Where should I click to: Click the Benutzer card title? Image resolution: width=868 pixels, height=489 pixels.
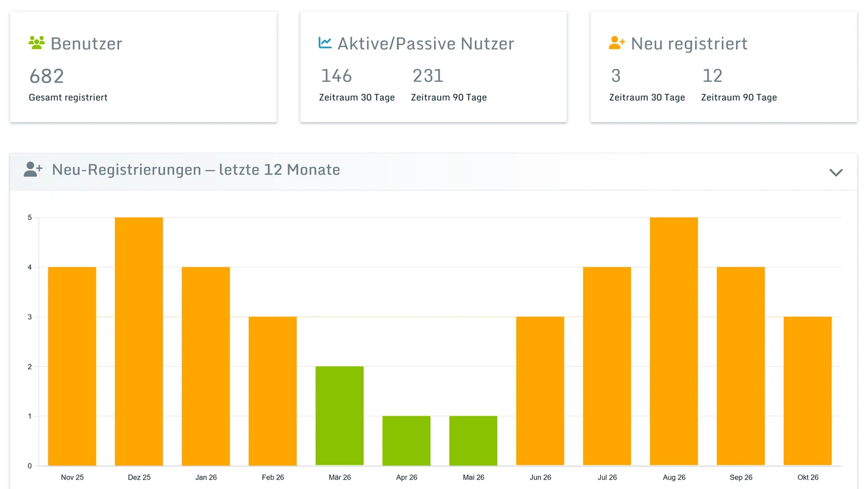coord(86,43)
